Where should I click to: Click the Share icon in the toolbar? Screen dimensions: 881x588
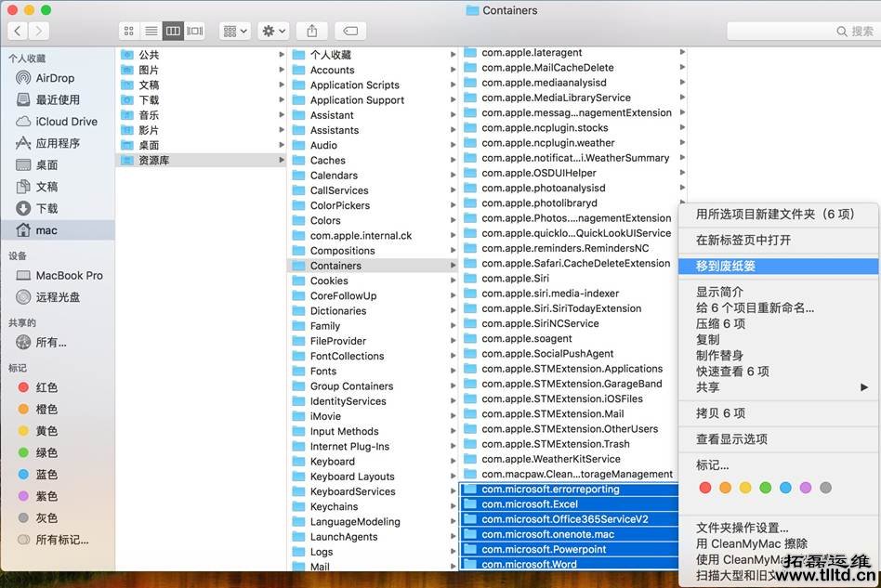tap(311, 31)
